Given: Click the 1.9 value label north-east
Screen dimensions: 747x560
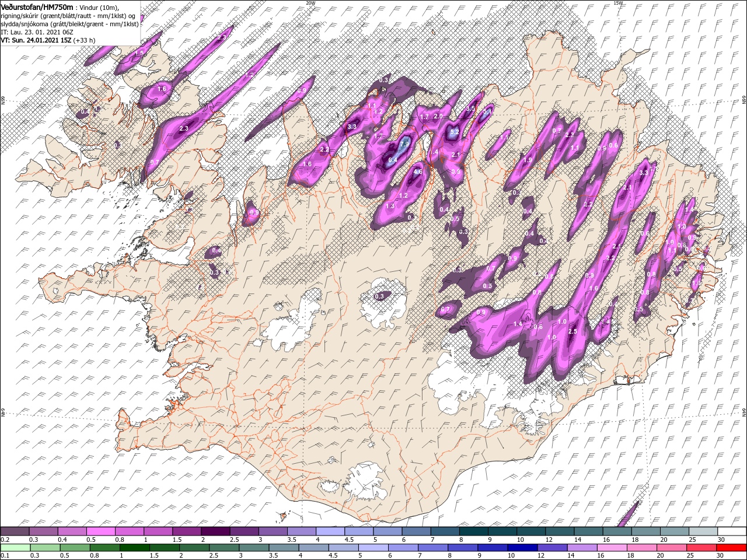Looking at the screenshot, I should point(529,160).
